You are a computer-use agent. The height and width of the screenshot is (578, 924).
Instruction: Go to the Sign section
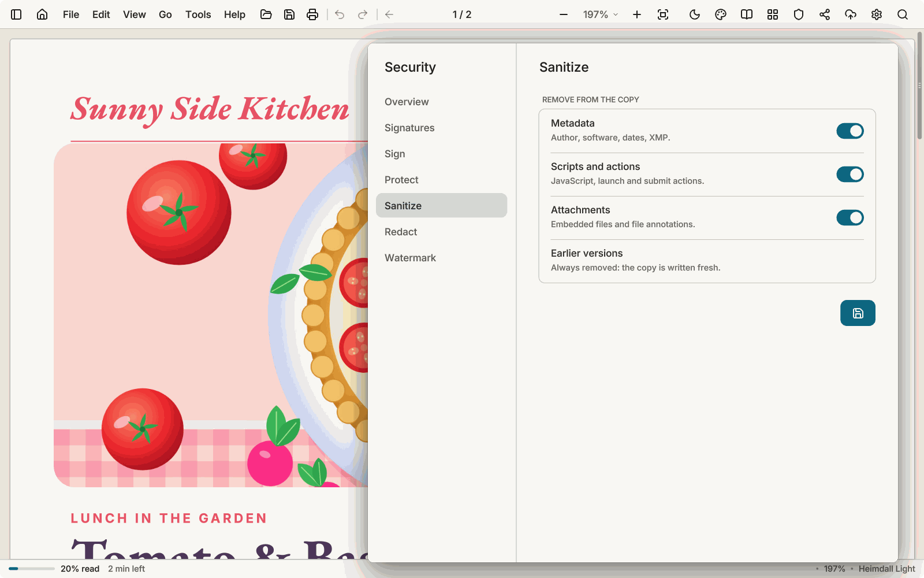tap(441, 154)
